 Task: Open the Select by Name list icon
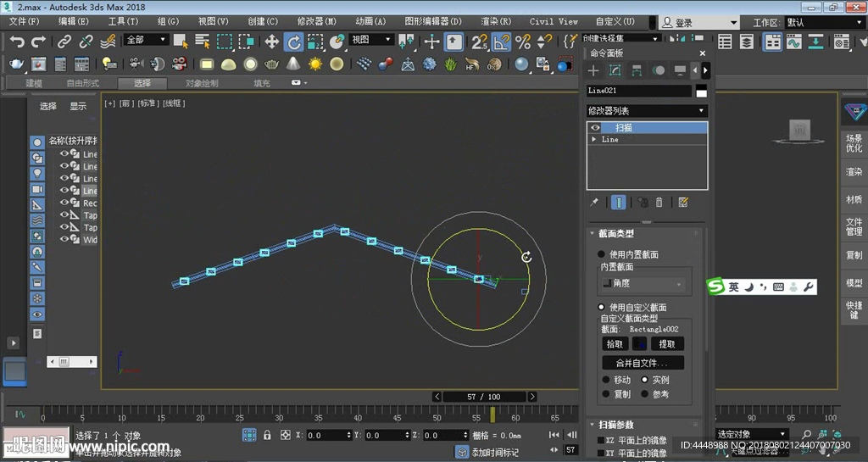[x=202, y=42]
